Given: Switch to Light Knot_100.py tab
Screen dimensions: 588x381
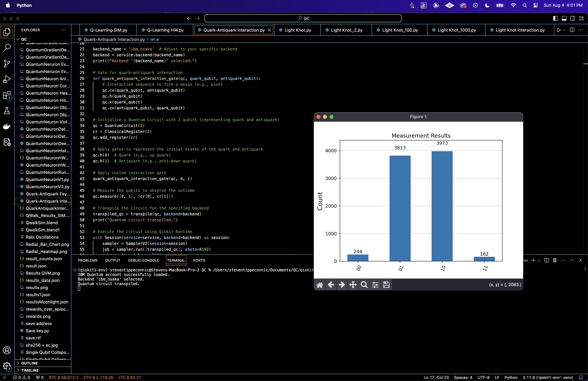Looking at the screenshot, I should click(400, 30).
